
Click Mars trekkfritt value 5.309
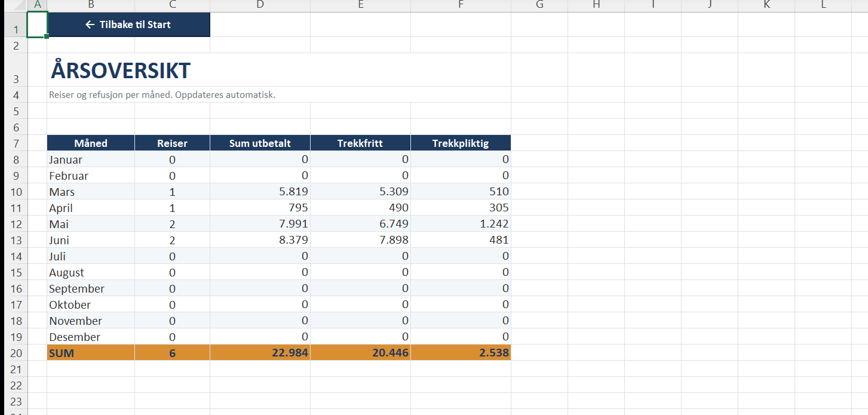pos(360,192)
